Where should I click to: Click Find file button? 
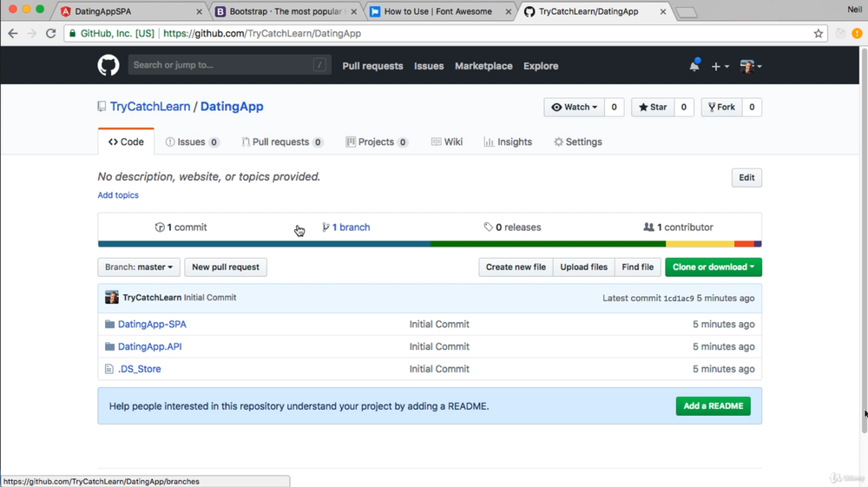click(638, 267)
